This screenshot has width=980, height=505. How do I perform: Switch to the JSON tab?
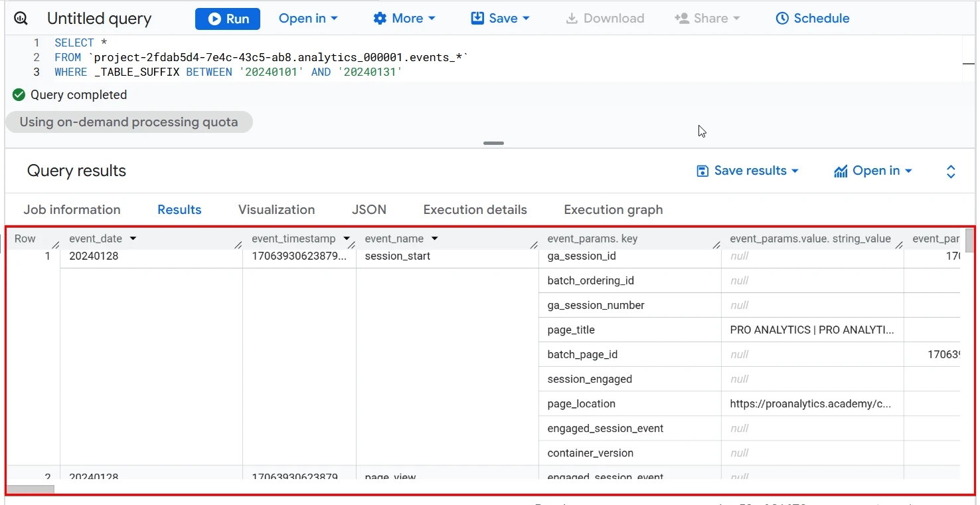(x=369, y=210)
